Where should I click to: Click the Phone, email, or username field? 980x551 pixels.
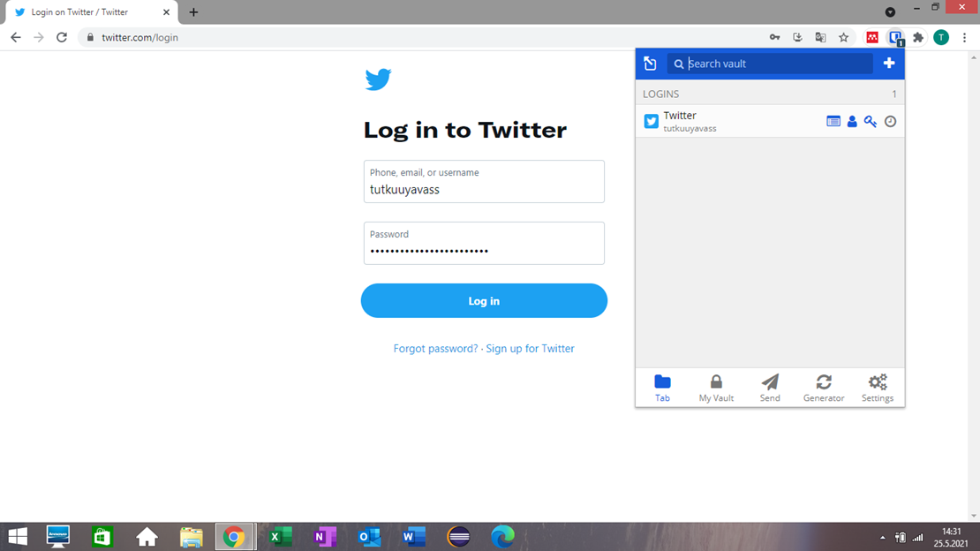tap(484, 181)
